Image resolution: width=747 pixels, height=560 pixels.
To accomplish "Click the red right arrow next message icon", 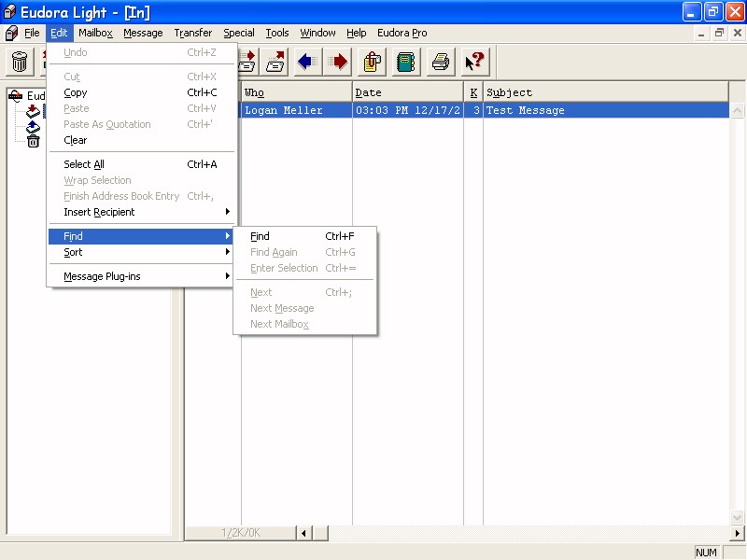I will tap(338, 62).
